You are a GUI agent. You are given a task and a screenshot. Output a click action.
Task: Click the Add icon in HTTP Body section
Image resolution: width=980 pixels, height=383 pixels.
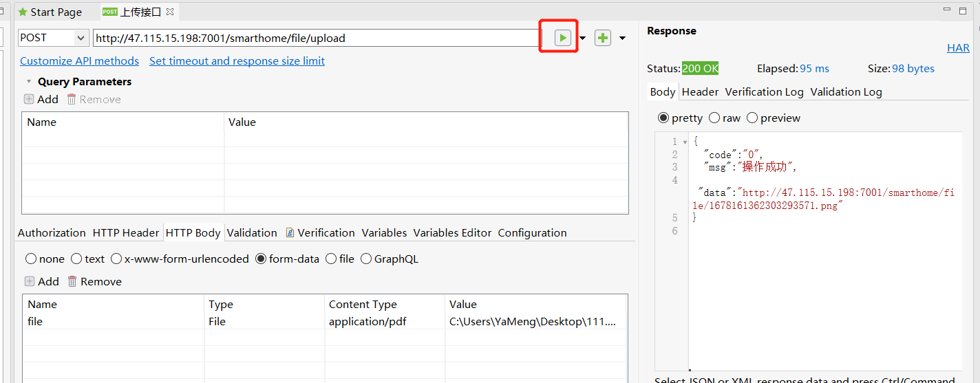point(30,281)
